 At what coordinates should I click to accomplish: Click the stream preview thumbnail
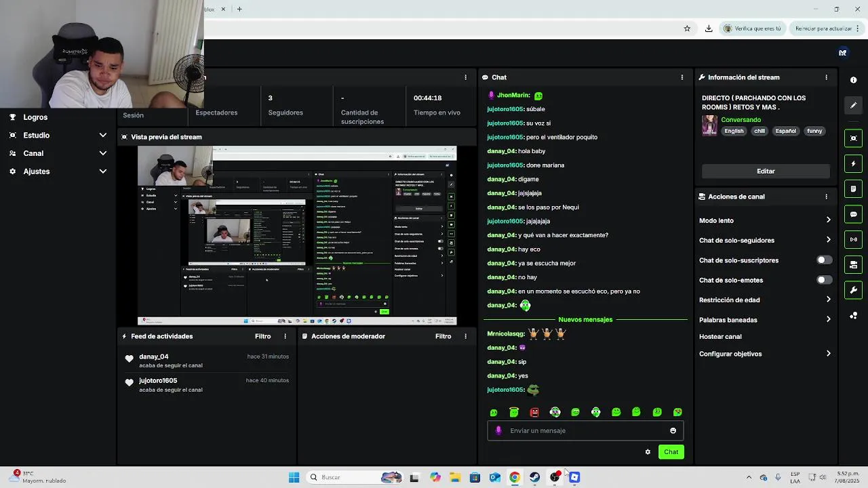tap(297, 235)
